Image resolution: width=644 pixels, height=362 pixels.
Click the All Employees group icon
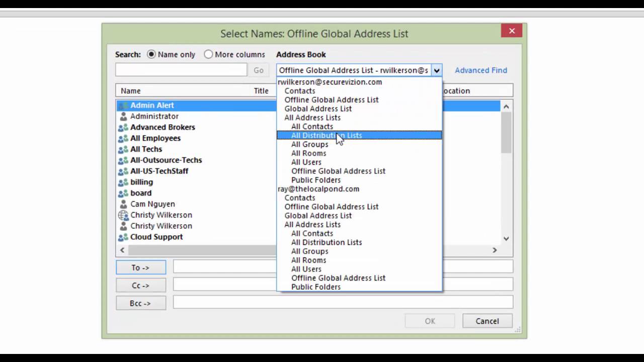pyautogui.click(x=123, y=138)
